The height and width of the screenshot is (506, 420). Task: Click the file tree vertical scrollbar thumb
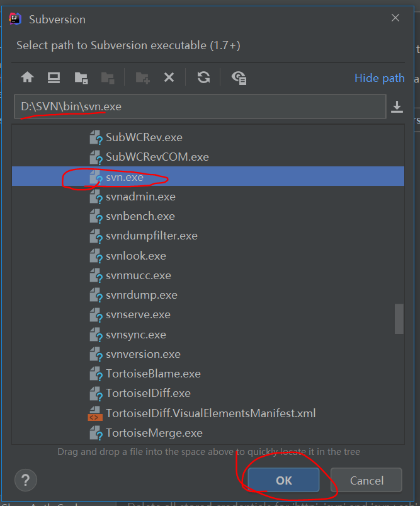[x=399, y=319]
